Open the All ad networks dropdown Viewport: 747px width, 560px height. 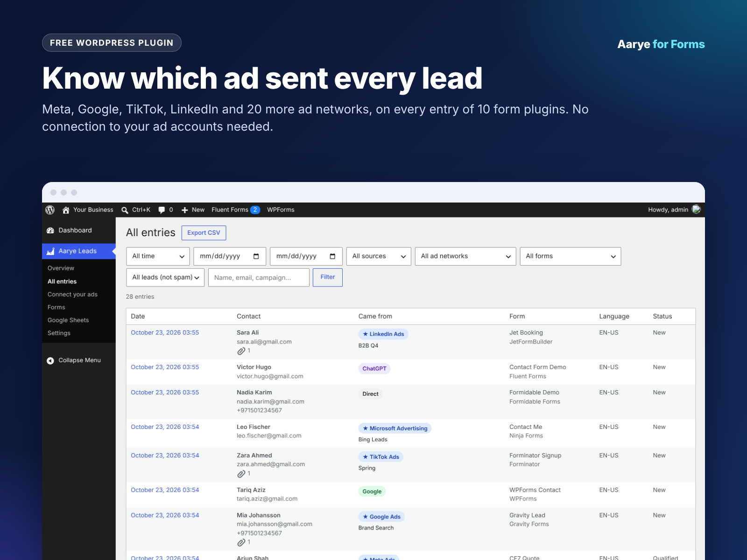[465, 256]
